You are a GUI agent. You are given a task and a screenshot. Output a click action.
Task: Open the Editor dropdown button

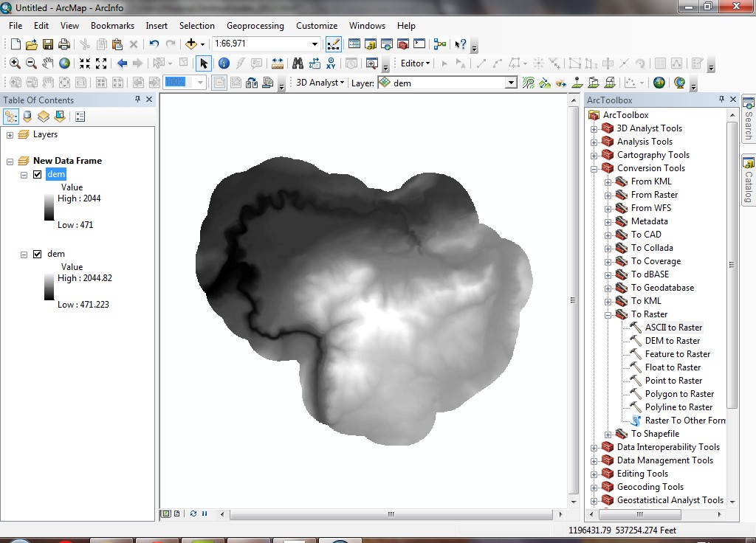[x=415, y=63]
